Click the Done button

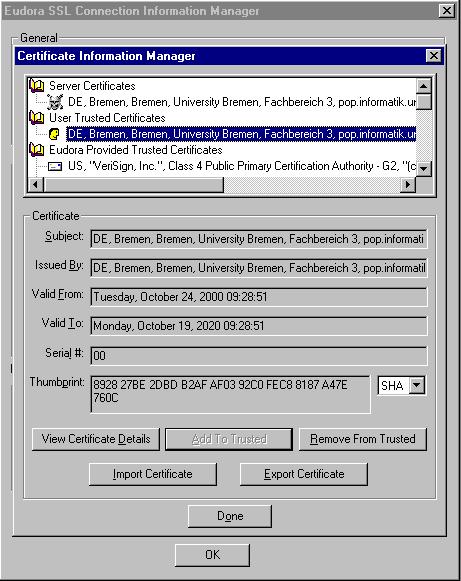pyautogui.click(x=230, y=516)
